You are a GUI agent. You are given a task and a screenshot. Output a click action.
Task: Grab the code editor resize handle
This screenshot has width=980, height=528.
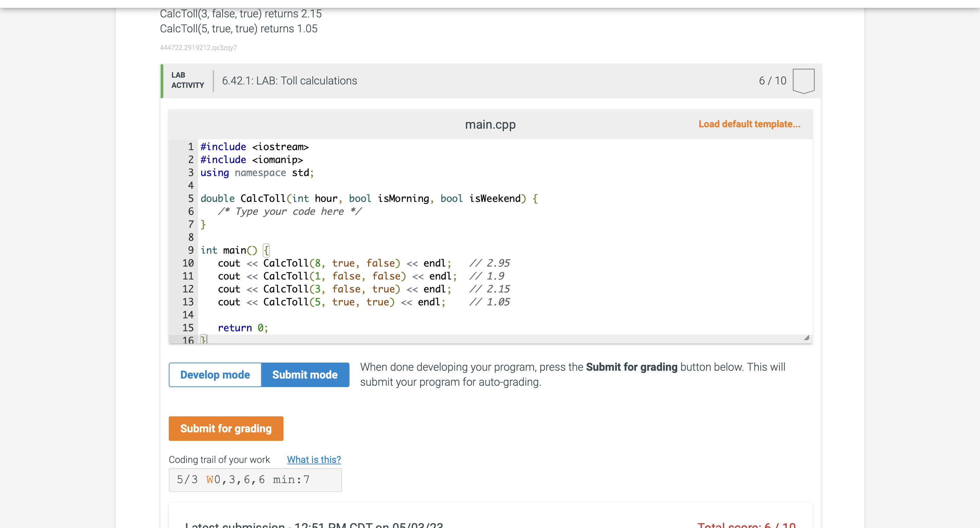pyautogui.click(x=806, y=338)
